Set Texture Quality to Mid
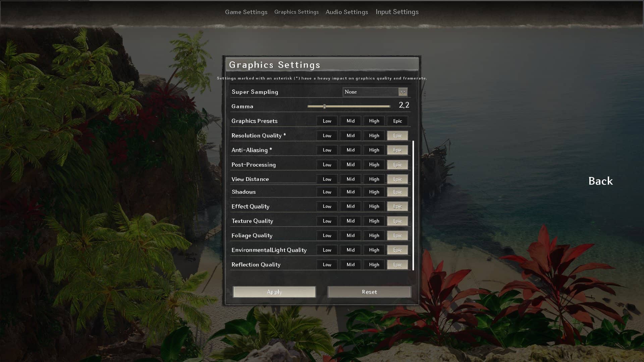644x362 pixels. tap(351, 221)
